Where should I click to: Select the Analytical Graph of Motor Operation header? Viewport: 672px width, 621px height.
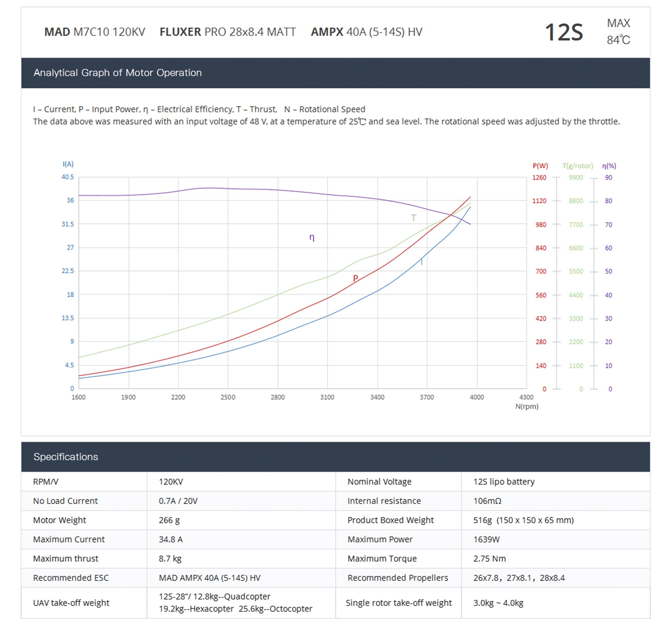coord(117,73)
